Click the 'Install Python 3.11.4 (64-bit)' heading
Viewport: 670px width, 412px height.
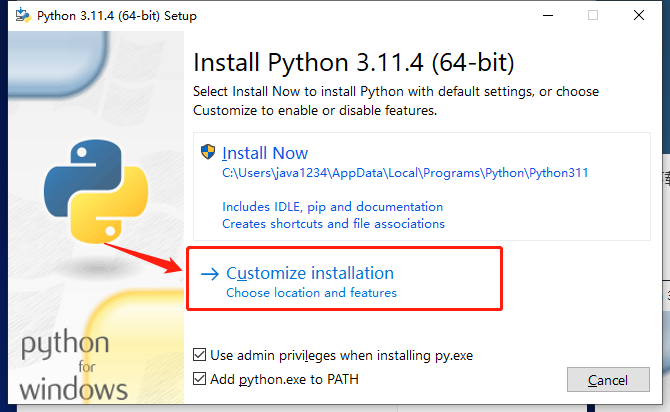(x=353, y=63)
